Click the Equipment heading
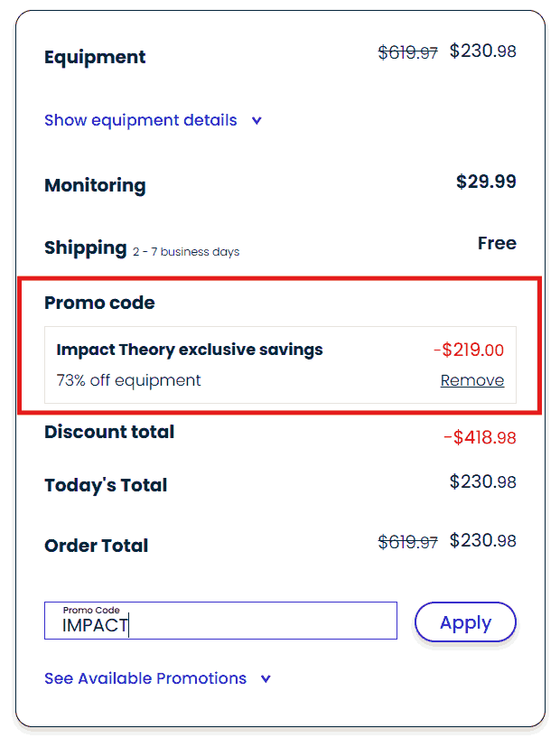The width and height of the screenshot is (560, 738). (x=95, y=57)
